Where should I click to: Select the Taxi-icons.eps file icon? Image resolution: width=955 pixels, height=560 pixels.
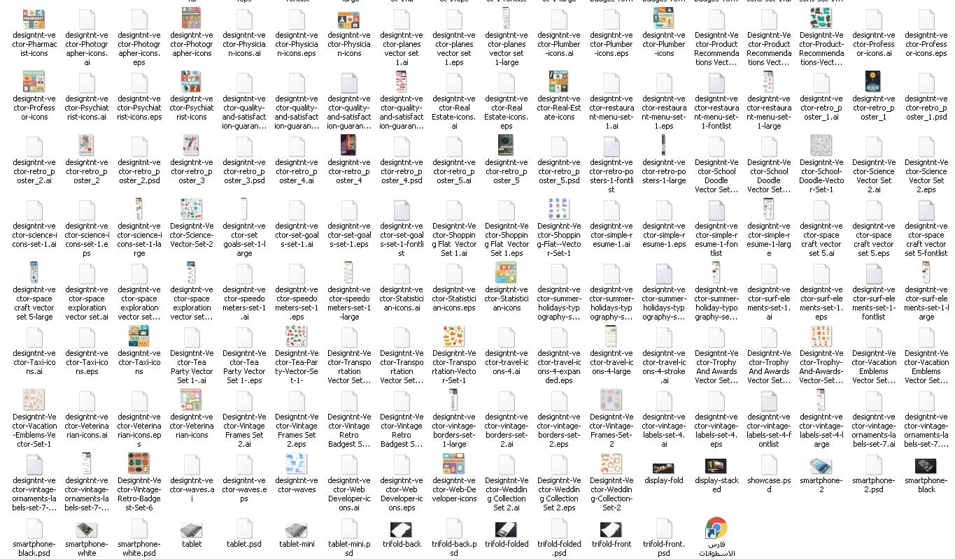[x=87, y=337]
